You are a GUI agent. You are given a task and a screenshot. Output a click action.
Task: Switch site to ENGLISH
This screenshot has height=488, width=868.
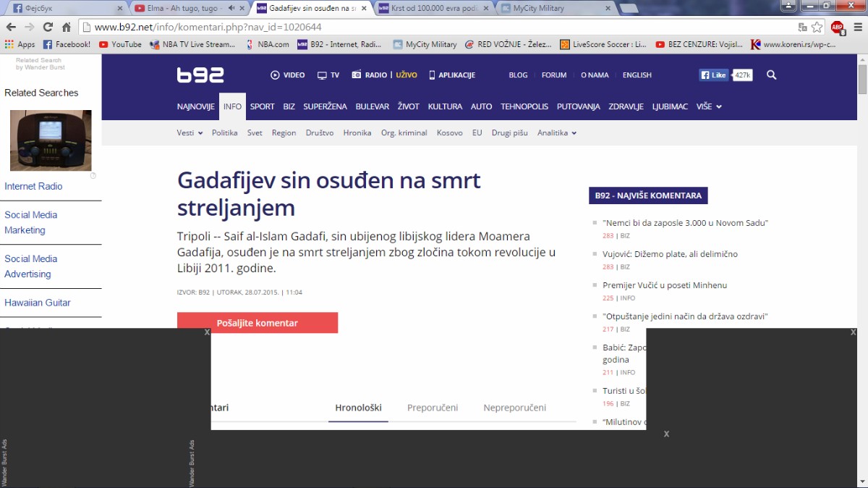pyautogui.click(x=637, y=75)
